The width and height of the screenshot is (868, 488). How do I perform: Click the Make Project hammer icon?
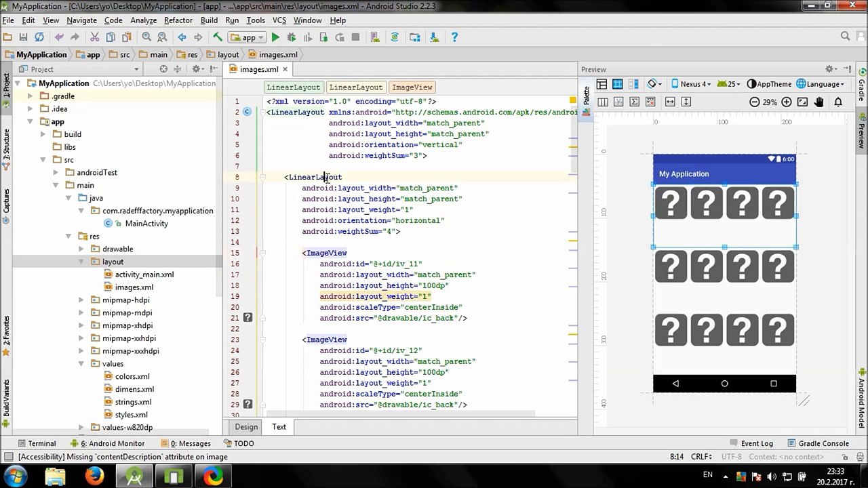coord(218,37)
